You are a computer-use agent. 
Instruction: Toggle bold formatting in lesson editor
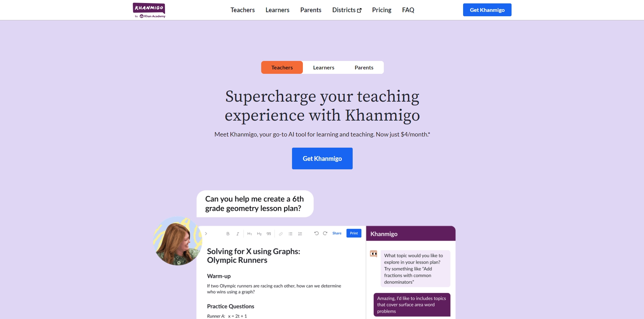(228, 234)
